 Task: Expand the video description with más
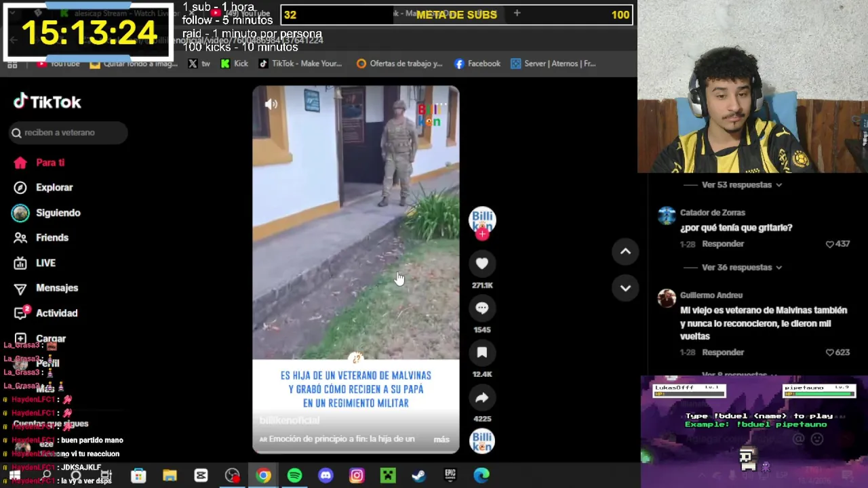[x=441, y=439]
